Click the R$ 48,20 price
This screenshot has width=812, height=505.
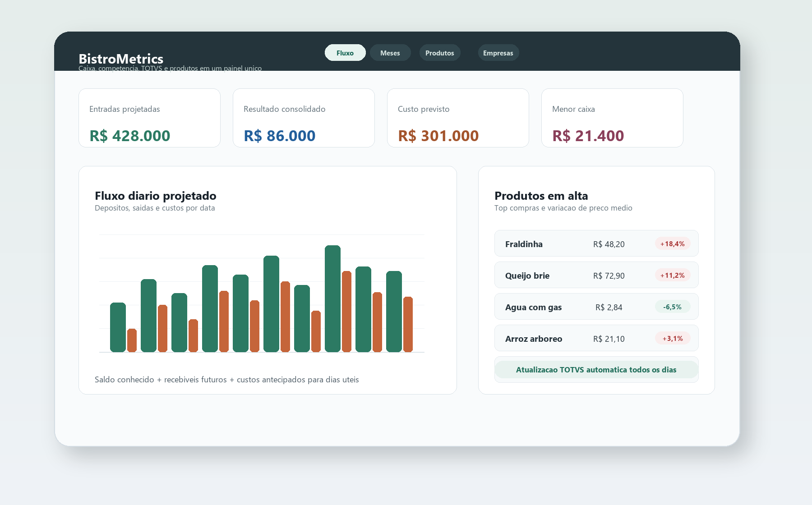609,244
